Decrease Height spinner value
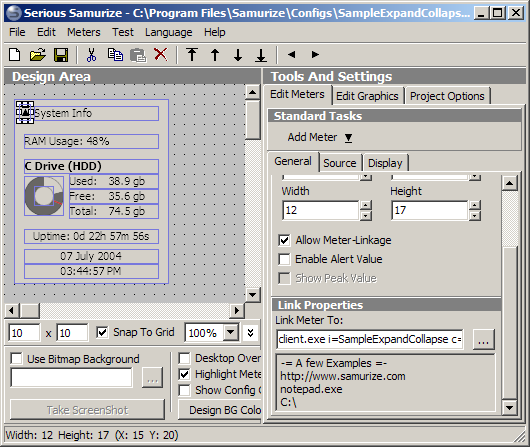Viewport: 530px width, 447px height. [x=475, y=215]
